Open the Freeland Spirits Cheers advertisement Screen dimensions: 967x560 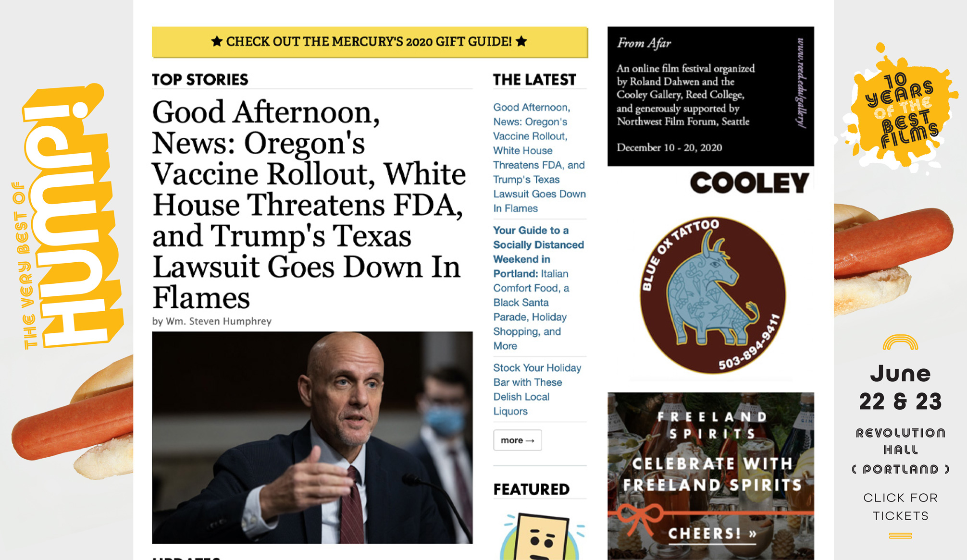click(x=710, y=476)
